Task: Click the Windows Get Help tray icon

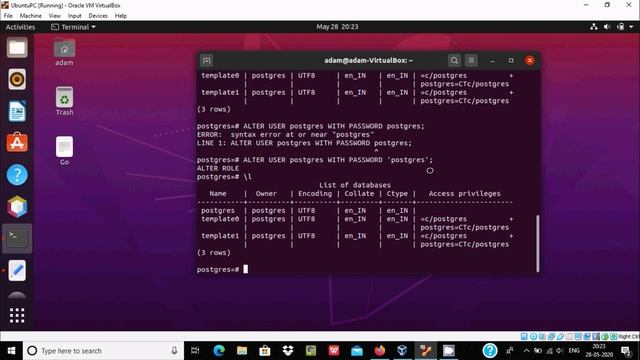Action: click(490, 351)
